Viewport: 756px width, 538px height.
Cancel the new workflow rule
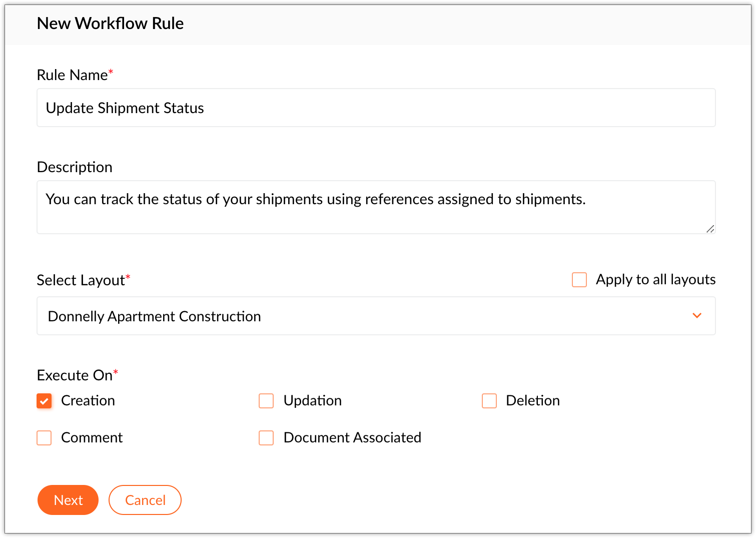145,500
